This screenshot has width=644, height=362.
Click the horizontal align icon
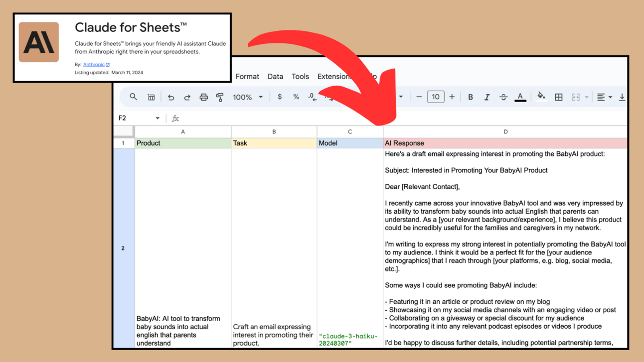(x=601, y=98)
